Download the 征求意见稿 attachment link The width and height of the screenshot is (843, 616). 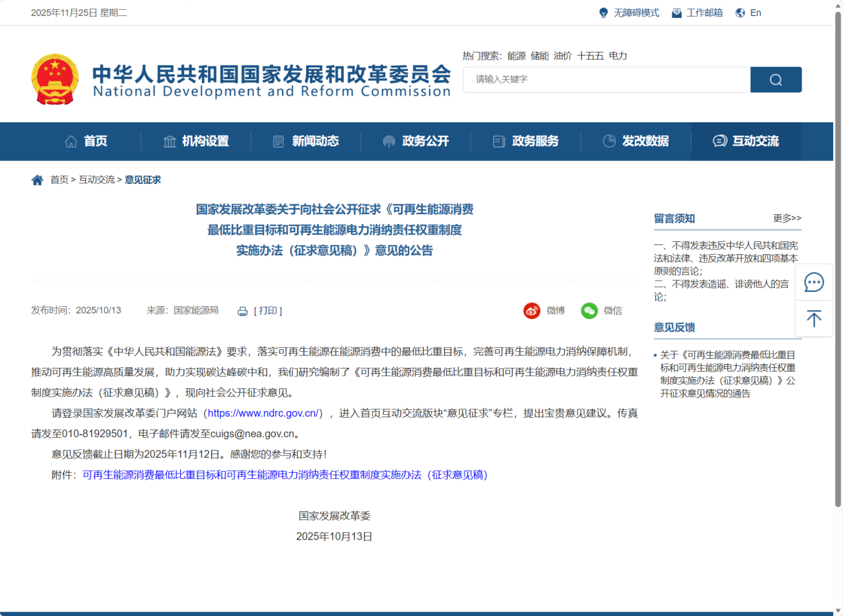click(284, 475)
